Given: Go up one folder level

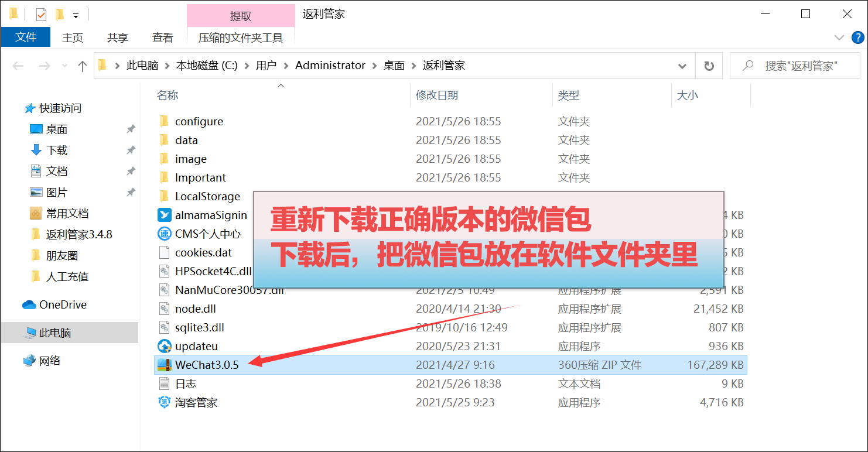Looking at the screenshot, I should coord(82,66).
